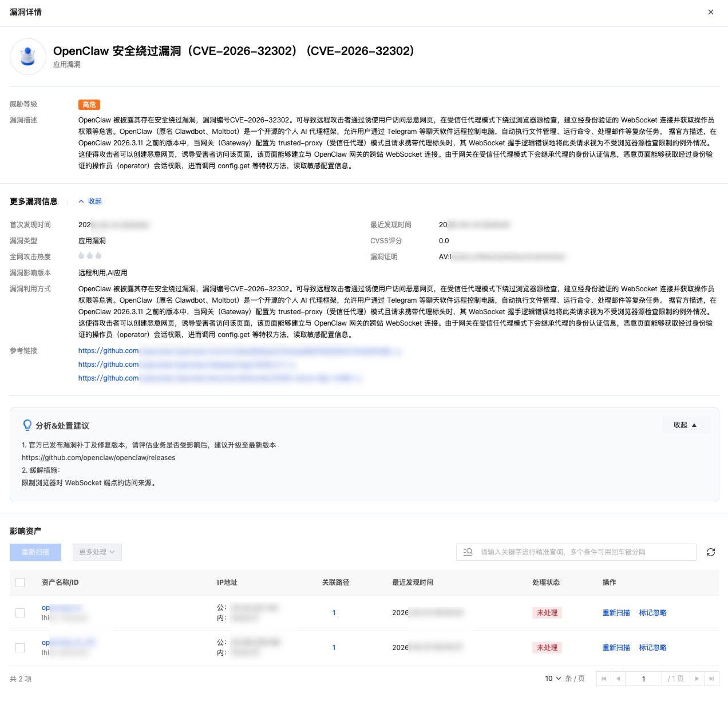Click the 处理状态 column header
Viewport: 728px width, 709px height.
[x=546, y=583]
